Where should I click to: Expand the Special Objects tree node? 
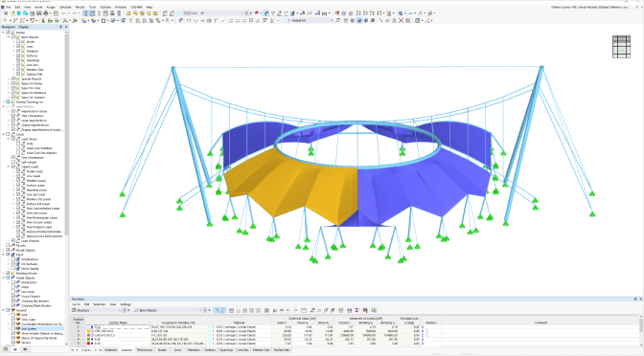(x=9, y=78)
